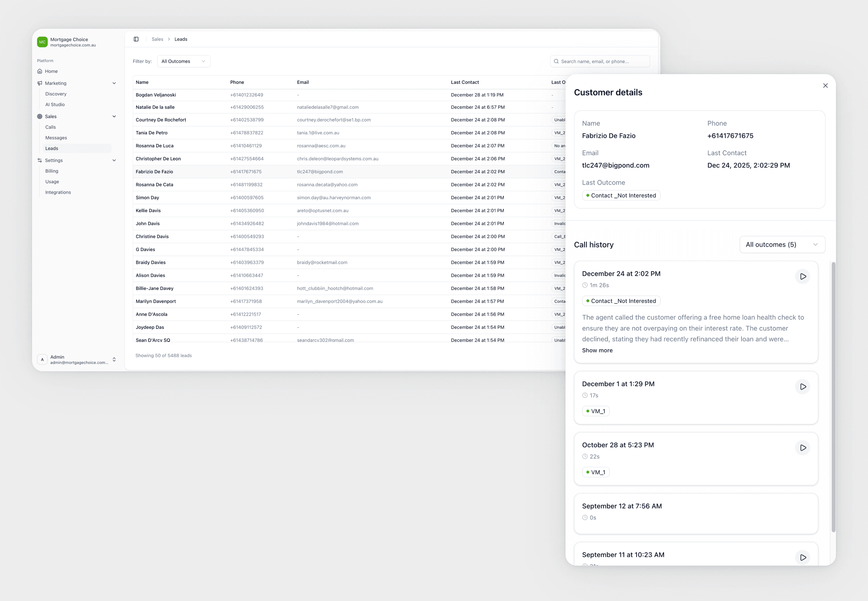Screen dimensions: 868x601
Task: Click the sidebar panel toggle icon
Action: tap(136, 39)
